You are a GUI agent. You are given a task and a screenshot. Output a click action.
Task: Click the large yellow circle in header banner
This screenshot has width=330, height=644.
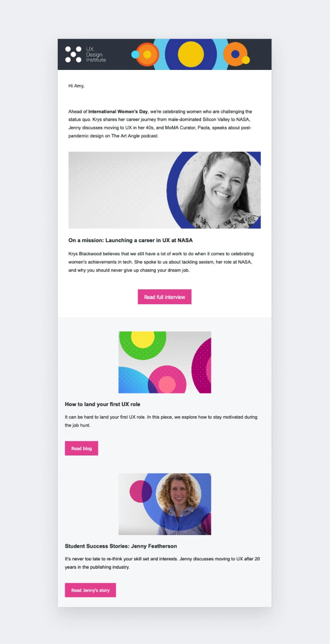191,54
